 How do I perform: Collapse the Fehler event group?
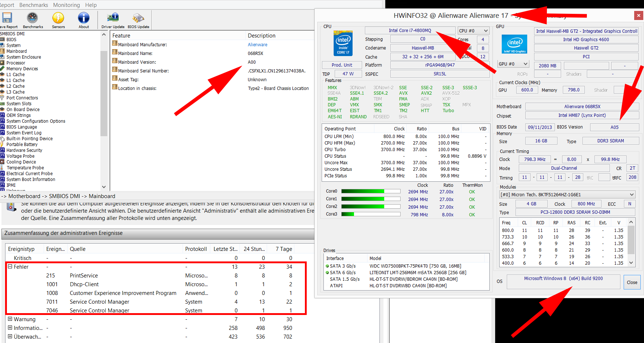pos(10,267)
